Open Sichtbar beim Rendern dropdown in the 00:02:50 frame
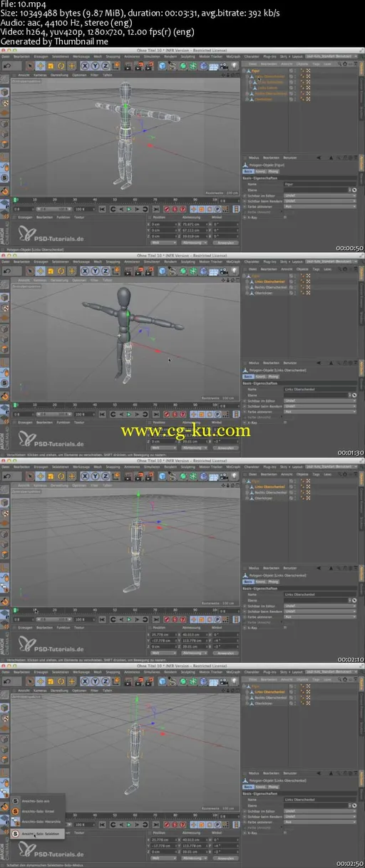 click(319, 817)
